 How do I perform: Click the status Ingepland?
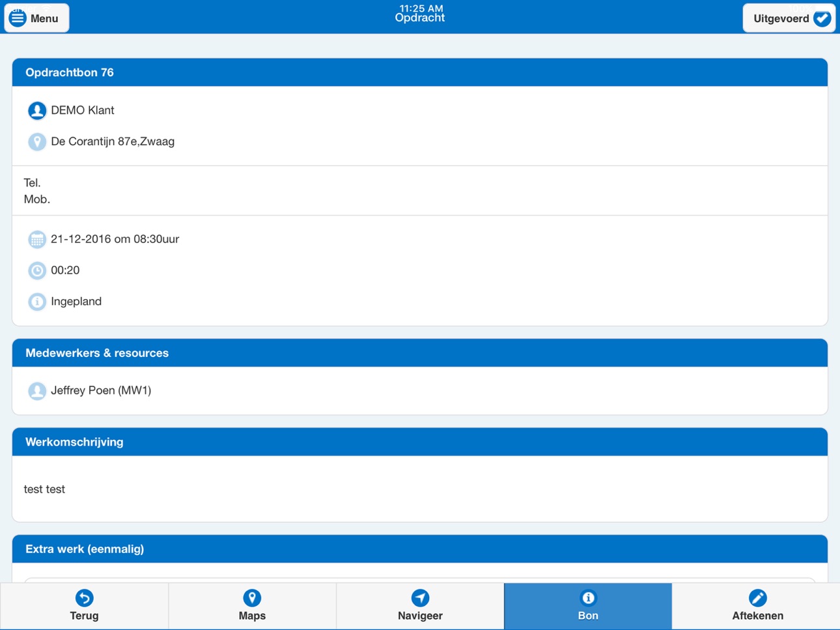point(76,302)
